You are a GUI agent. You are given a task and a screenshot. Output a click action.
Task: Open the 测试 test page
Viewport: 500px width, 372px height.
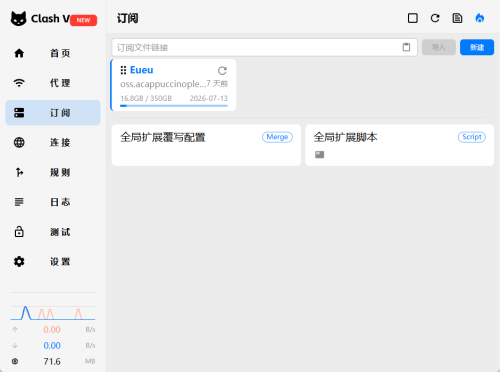pyautogui.click(x=53, y=232)
